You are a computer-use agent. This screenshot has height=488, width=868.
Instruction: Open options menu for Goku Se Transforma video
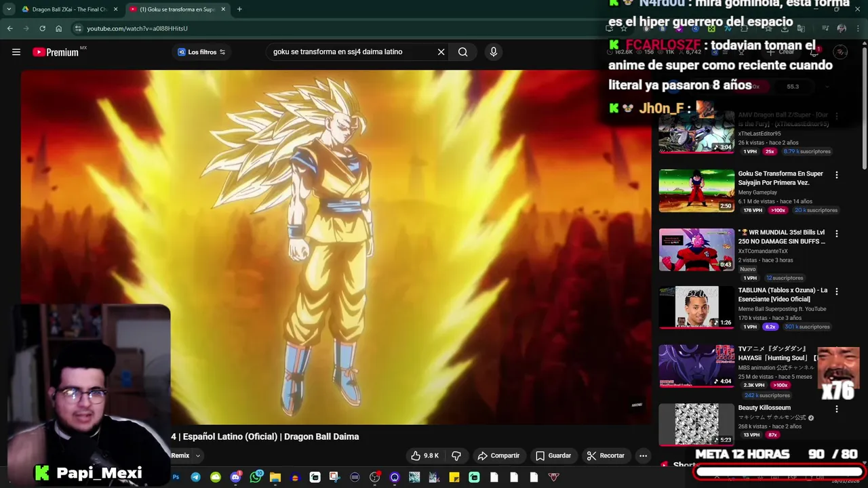[x=836, y=175]
